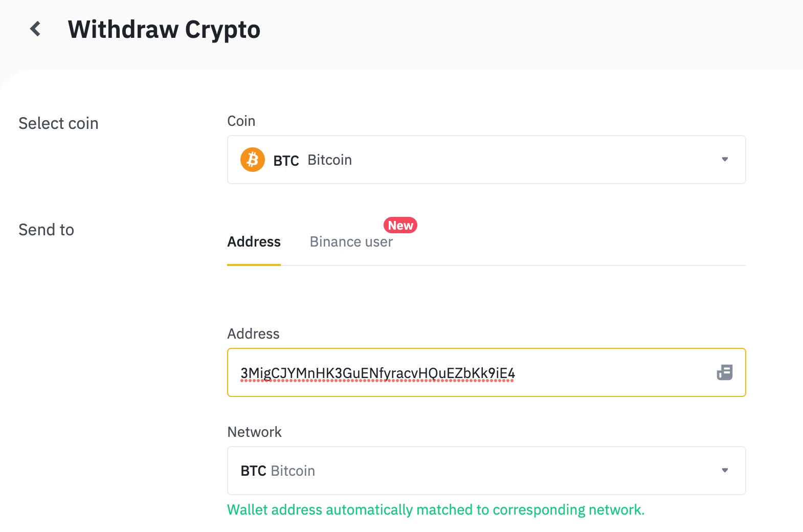Click the entered withdrawal address text
803x532 pixels.
point(377,373)
